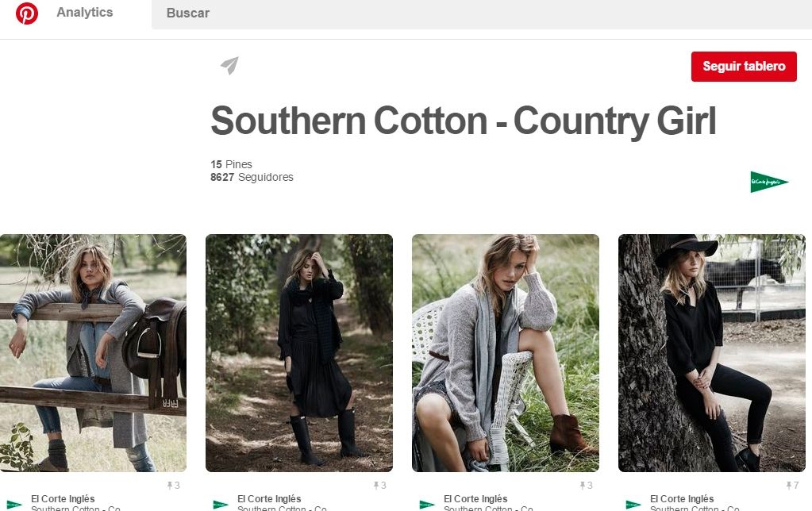The height and width of the screenshot is (511, 812).
Task: Click El Corte Inglés link under wicker chair pin
Action: pyautogui.click(x=475, y=499)
